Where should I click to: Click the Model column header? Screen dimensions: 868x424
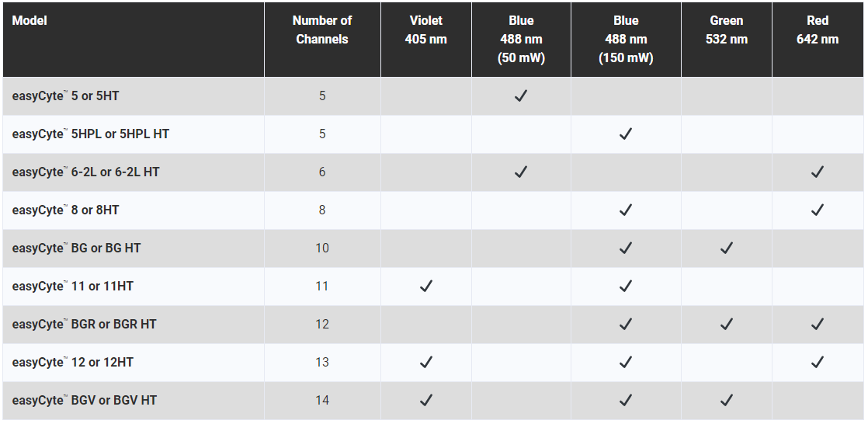30,20
